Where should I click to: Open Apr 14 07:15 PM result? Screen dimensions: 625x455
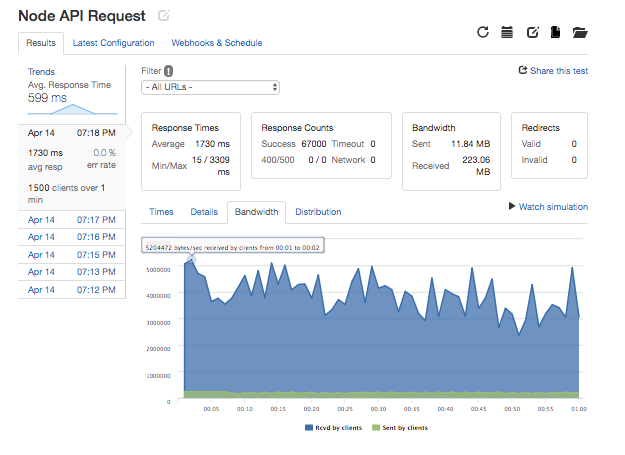[x=72, y=255]
